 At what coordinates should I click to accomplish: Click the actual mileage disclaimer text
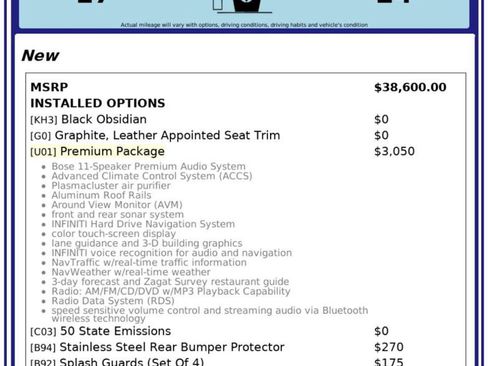[x=244, y=25]
